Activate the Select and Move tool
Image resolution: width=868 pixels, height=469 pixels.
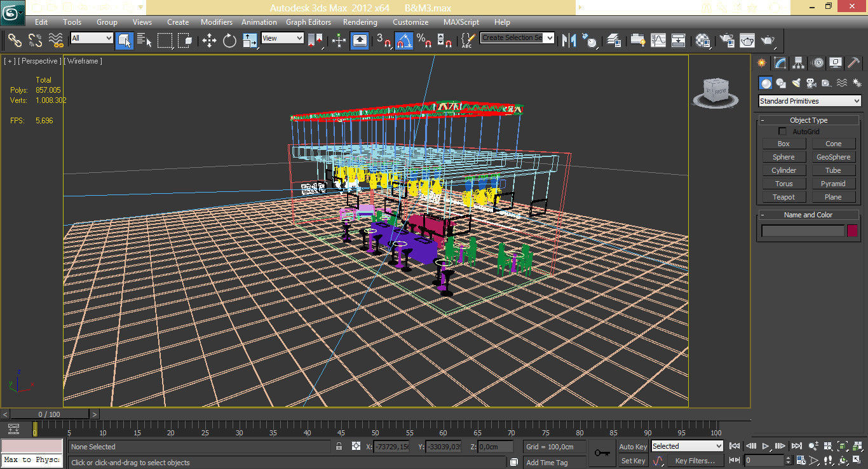(x=209, y=41)
